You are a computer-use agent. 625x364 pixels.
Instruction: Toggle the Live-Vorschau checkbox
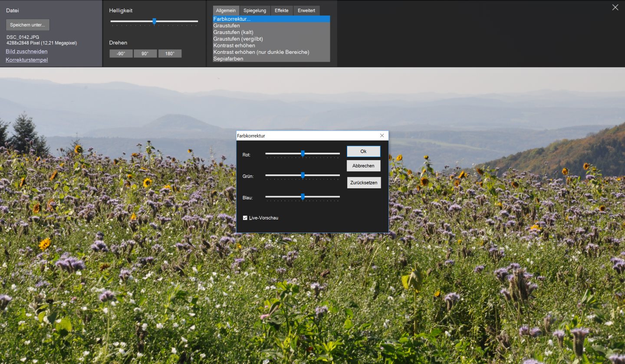point(245,218)
